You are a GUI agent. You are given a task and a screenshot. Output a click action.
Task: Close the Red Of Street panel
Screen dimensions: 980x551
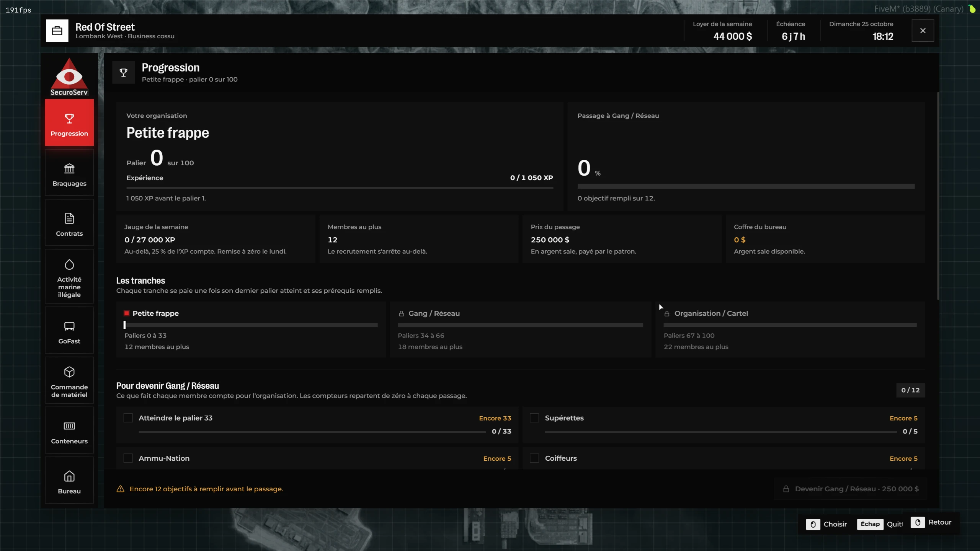[923, 31]
